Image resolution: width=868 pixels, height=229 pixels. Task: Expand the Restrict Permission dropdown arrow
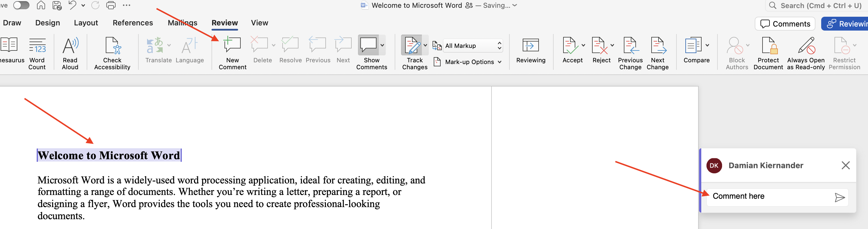tap(854, 45)
